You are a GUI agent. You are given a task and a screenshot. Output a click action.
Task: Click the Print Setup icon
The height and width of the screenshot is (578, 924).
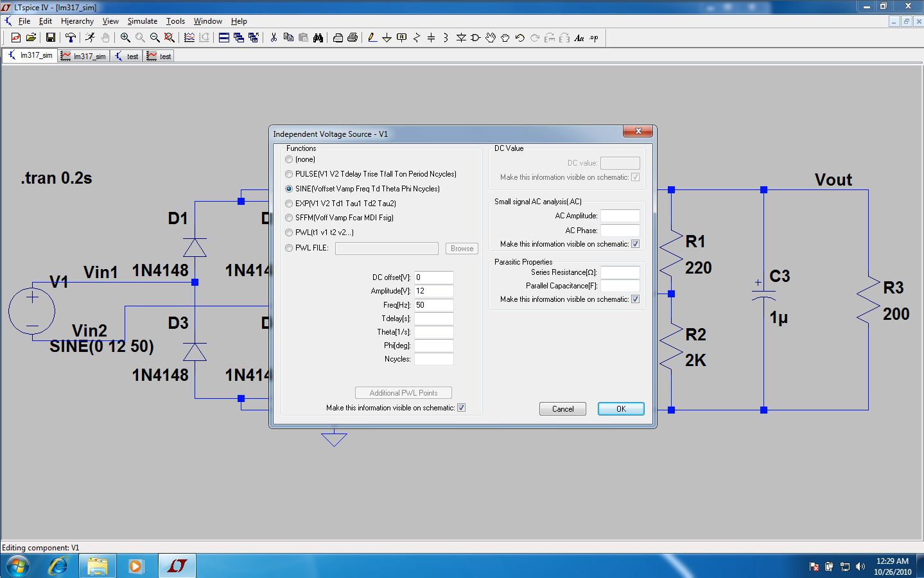[x=338, y=38]
